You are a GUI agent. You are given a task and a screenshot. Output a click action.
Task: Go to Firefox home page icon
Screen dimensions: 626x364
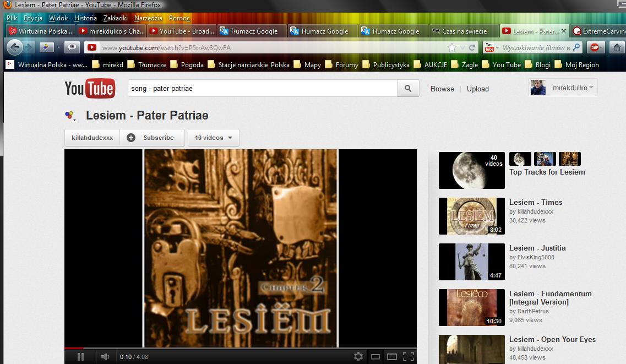[x=617, y=47]
